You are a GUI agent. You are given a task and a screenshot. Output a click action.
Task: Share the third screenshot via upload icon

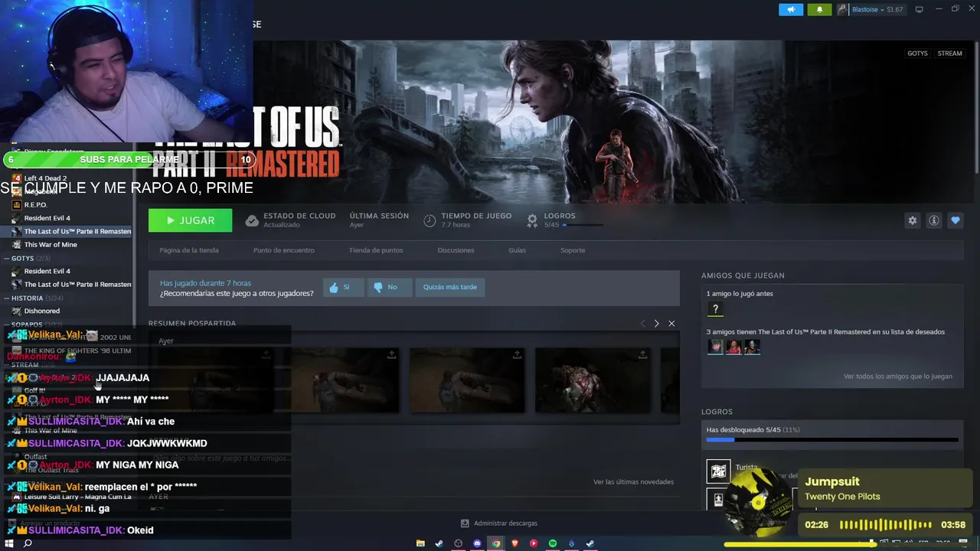pos(517,354)
